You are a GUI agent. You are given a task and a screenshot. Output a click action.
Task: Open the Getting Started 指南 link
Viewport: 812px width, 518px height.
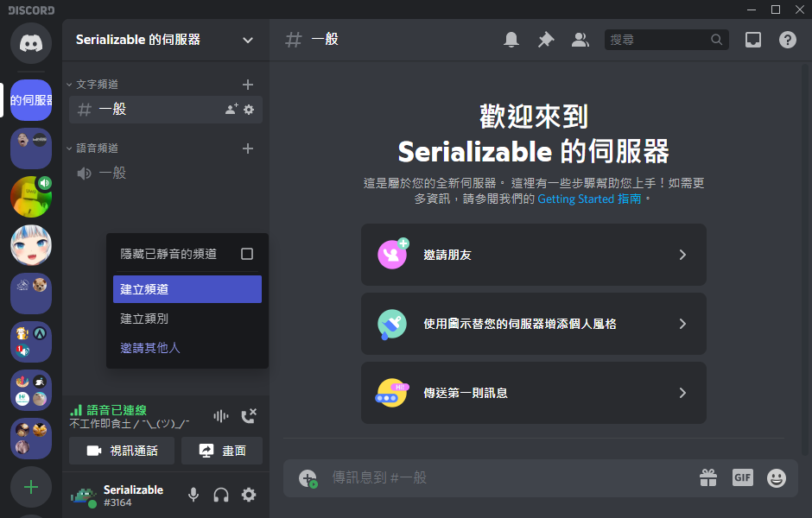(x=590, y=199)
